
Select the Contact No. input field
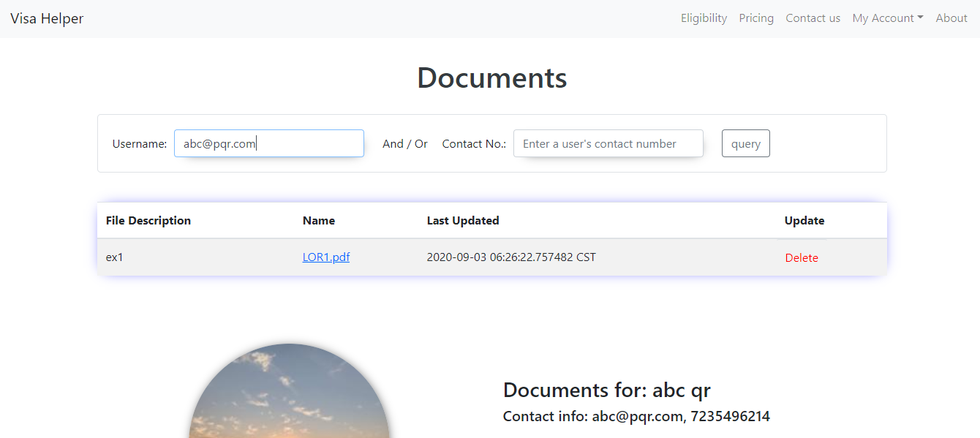tap(608, 143)
